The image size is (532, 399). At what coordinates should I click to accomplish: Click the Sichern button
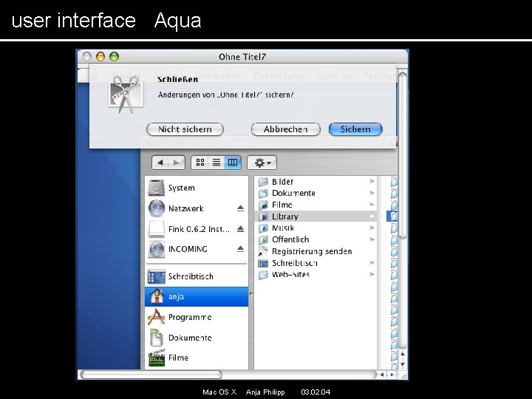coord(355,129)
